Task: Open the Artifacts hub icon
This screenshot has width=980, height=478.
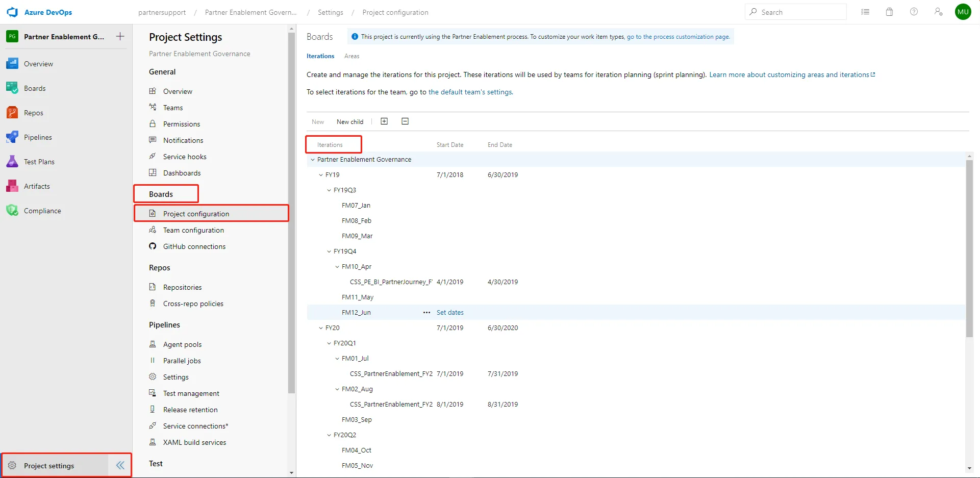Action: pyautogui.click(x=12, y=186)
